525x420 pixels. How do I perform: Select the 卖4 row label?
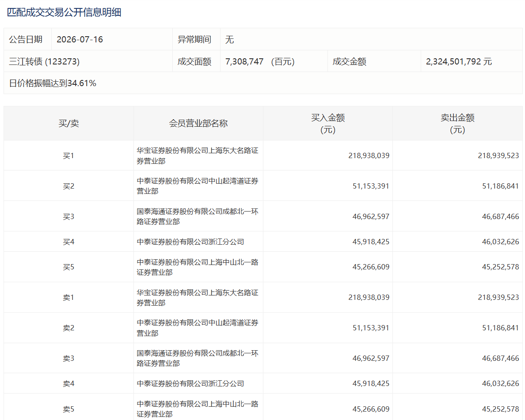[x=68, y=383]
